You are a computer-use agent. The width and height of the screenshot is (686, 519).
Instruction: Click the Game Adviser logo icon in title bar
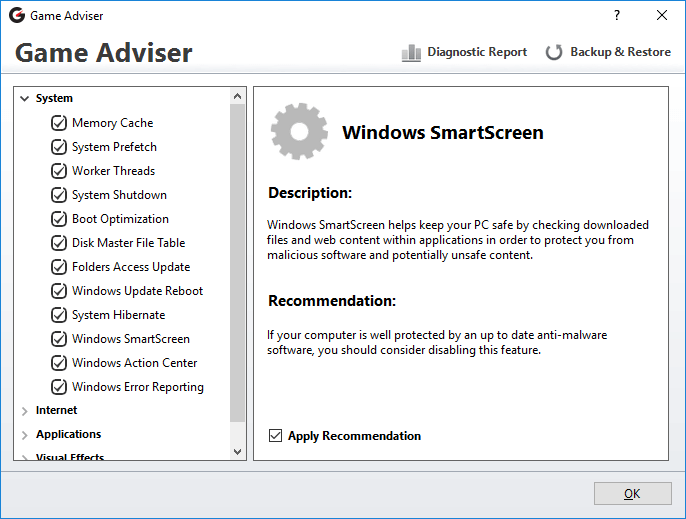point(17,15)
